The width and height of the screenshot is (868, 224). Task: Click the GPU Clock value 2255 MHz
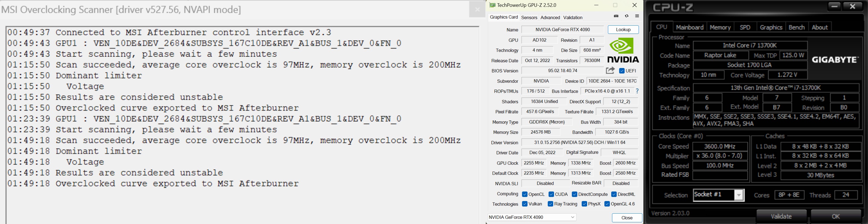click(x=534, y=163)
